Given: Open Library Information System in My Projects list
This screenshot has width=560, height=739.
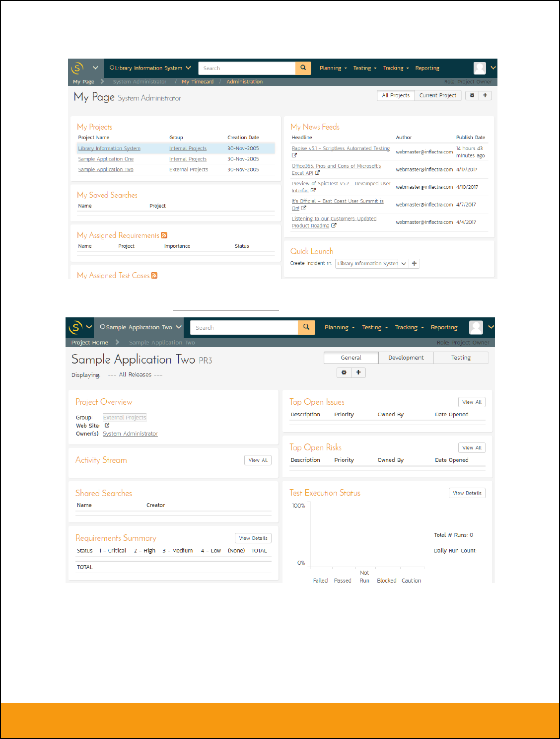Looking at the screenshot, I should [109, 148].
